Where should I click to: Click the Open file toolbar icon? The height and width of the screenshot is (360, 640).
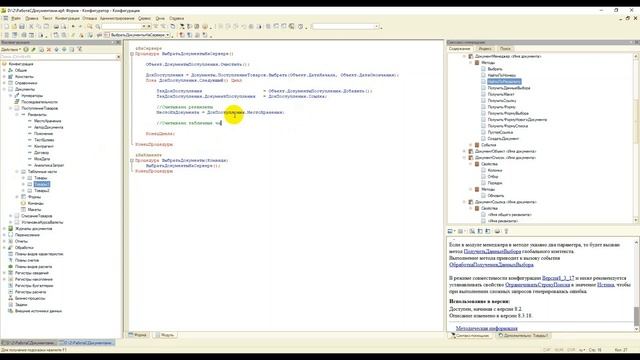14,27
